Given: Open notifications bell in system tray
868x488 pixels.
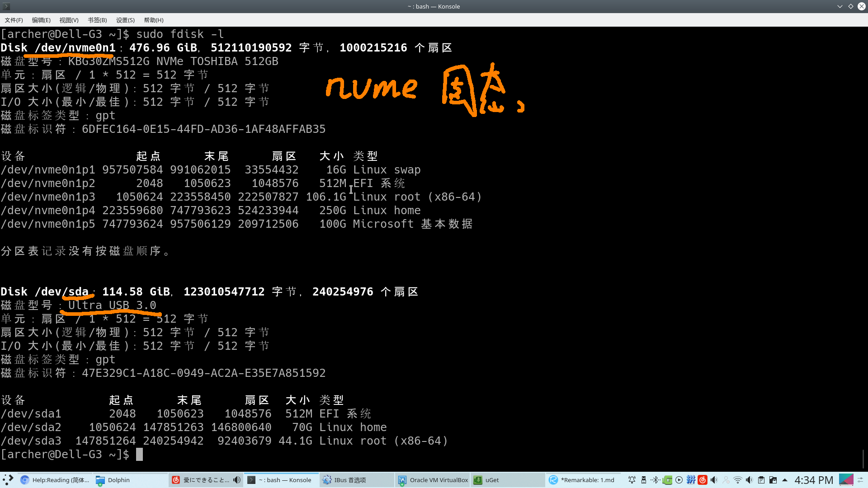Looking at the screenshot, I should click(x=632, y=480).
